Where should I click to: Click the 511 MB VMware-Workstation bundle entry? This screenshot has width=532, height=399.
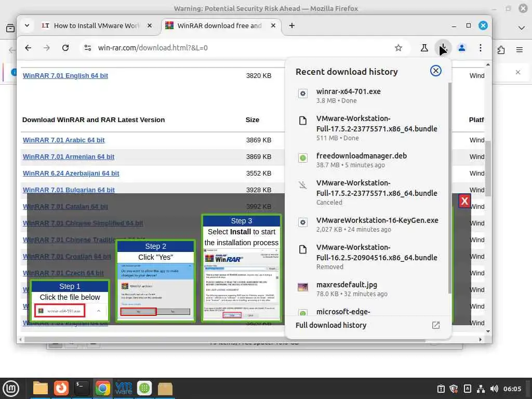click(x=368, y=128)
